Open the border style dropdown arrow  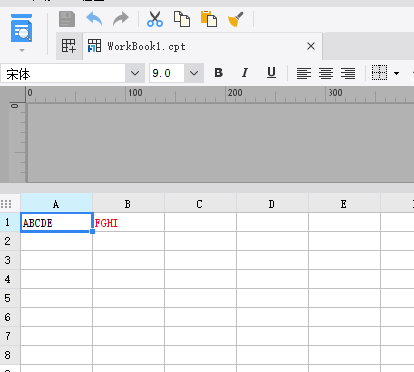[x=396, y=73]
